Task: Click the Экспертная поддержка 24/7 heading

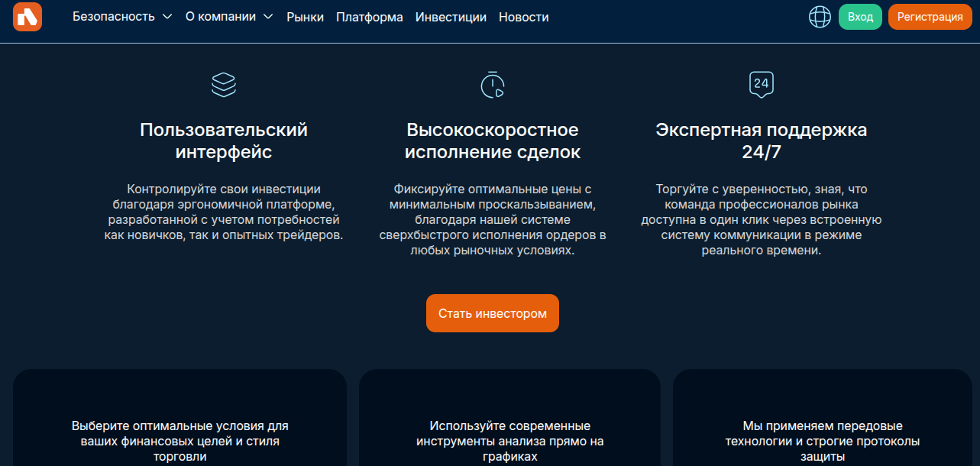Action: click(761, 141)
